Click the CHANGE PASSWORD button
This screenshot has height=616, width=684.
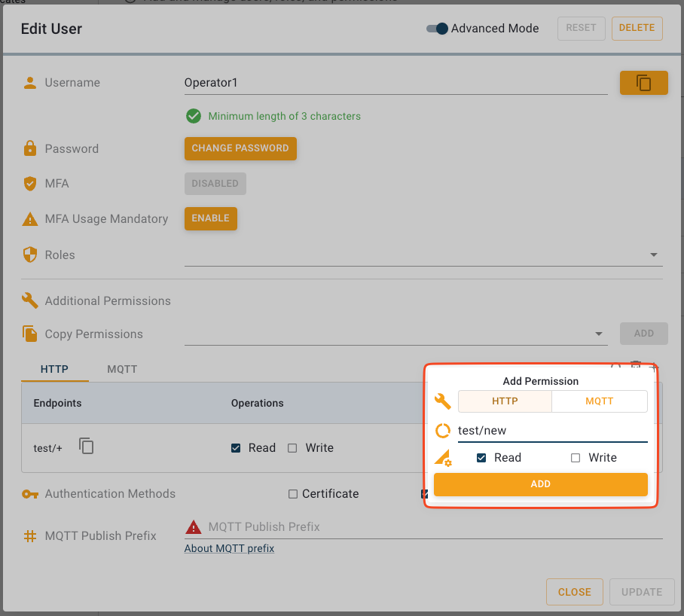240,148
